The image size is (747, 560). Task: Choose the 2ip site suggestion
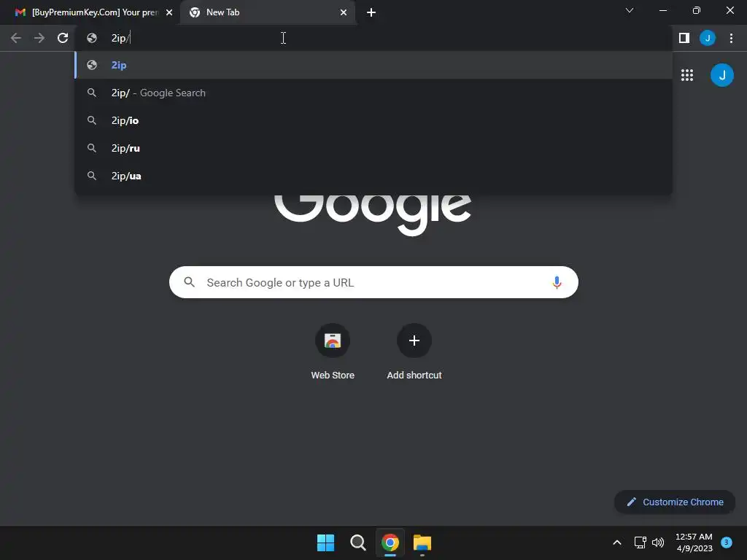click(x=373, y=65)
